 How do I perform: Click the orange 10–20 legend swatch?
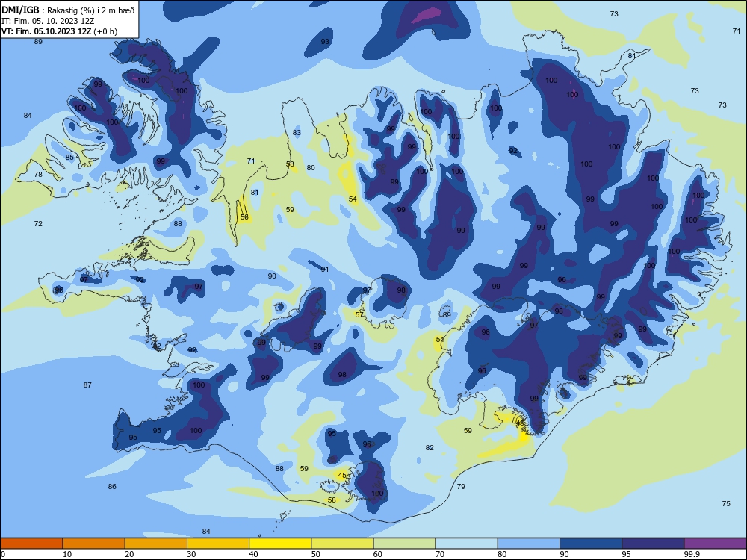[94, 544]
